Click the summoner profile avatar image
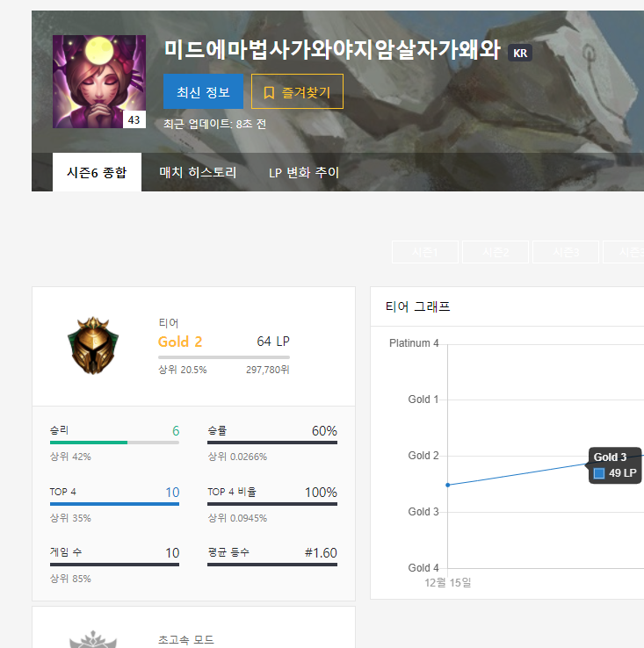The image size is (644, 648). tap(99, 82)
